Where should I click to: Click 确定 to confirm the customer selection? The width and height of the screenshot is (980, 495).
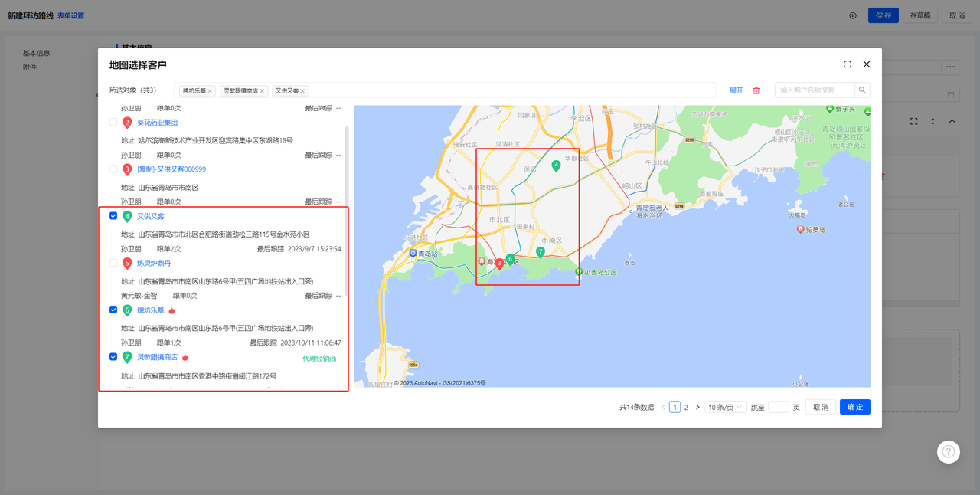[x=855, y=408]
